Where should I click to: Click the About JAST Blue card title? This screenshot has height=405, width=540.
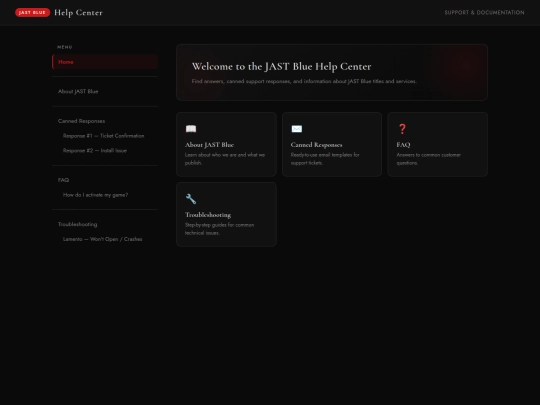click(x=209, y=145)
